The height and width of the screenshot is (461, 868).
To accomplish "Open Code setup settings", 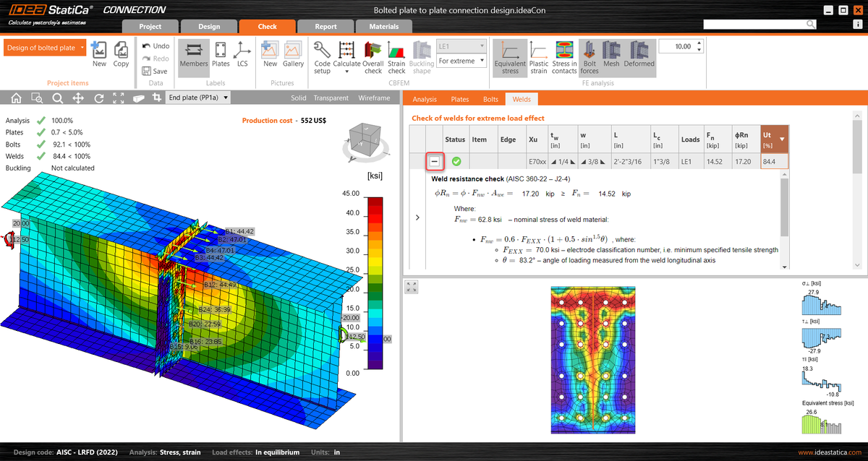I will [323, 53].
